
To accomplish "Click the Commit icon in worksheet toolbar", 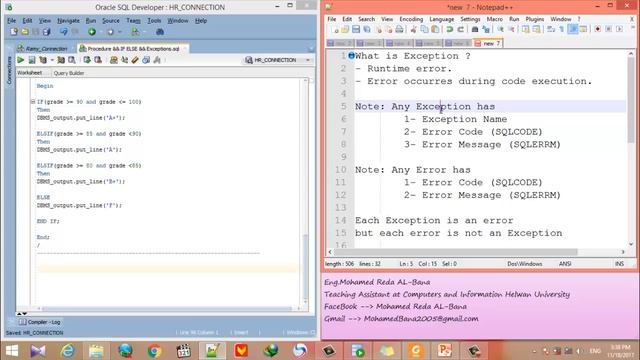I will 87,60.
